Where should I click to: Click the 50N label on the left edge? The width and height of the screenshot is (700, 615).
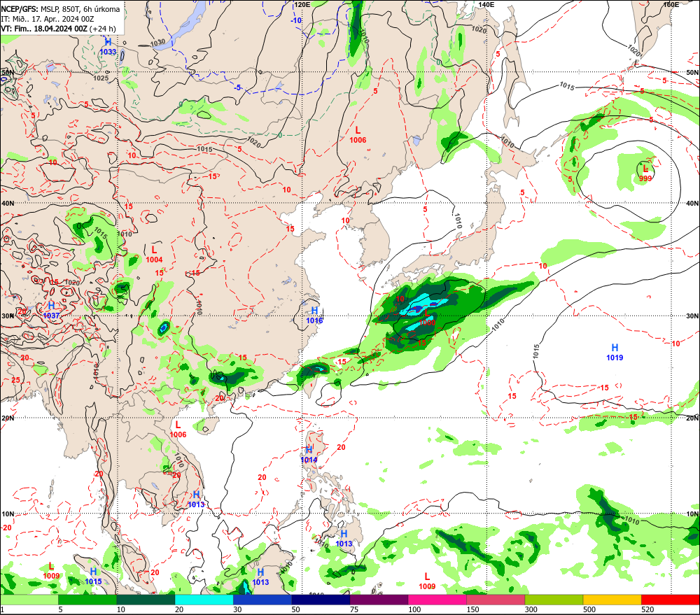tap(8, 72)
